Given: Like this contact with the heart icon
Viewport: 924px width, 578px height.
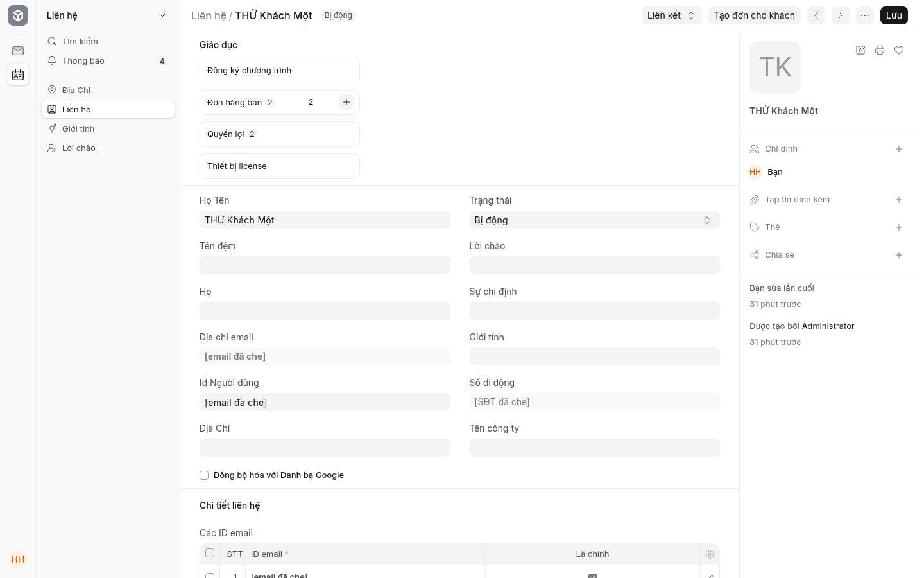Looking at the screenshot, I should point(899,50).
